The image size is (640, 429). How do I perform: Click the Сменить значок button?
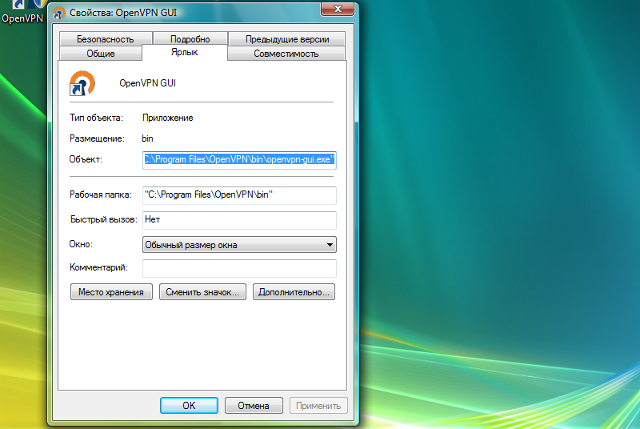tap(202, 292)
